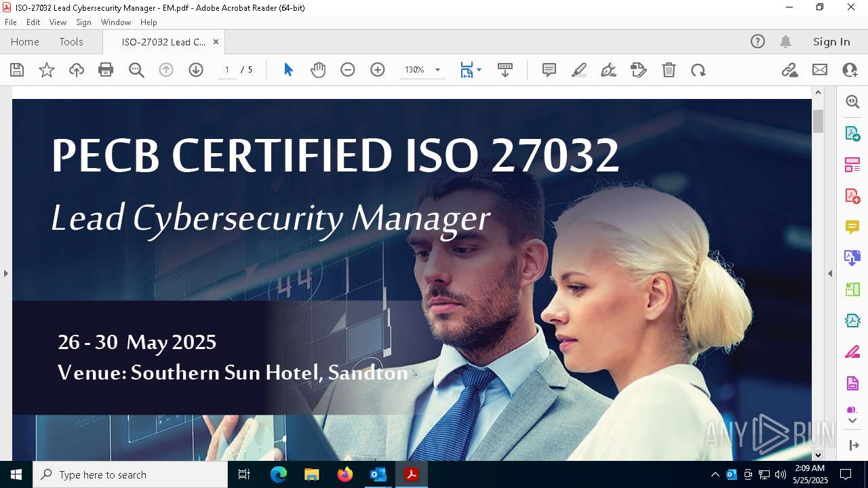This screenshot has height=488, width=868.
Task: Open the Compress PDF tool in right pane
Action: click(x=852, y=321)
